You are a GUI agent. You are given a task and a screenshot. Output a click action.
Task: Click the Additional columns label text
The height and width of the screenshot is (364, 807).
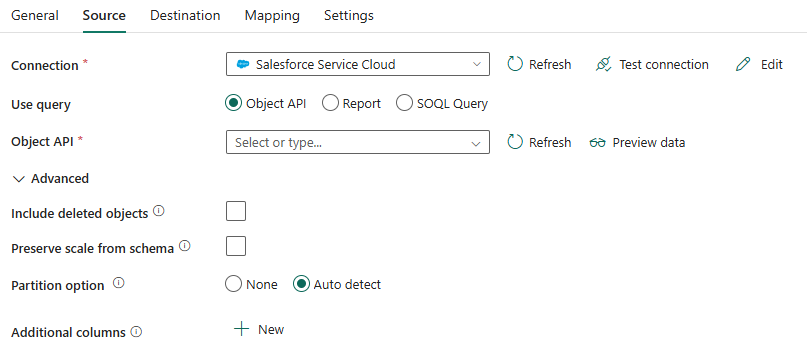tap(68, 333)
